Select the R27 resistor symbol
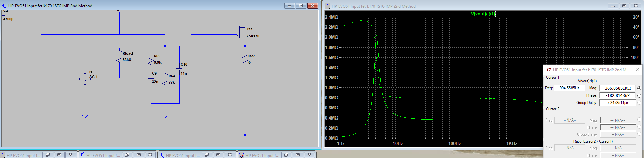 245,59
